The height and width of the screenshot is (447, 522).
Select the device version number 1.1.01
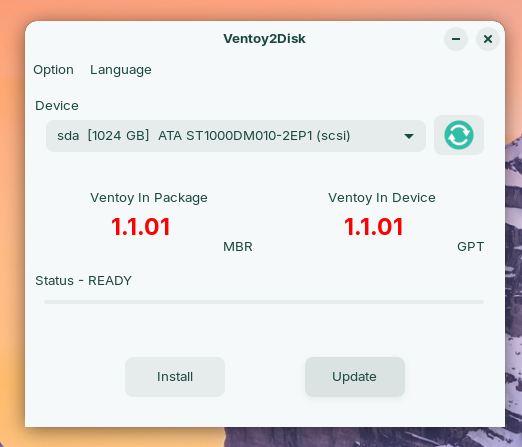point(373,227)
